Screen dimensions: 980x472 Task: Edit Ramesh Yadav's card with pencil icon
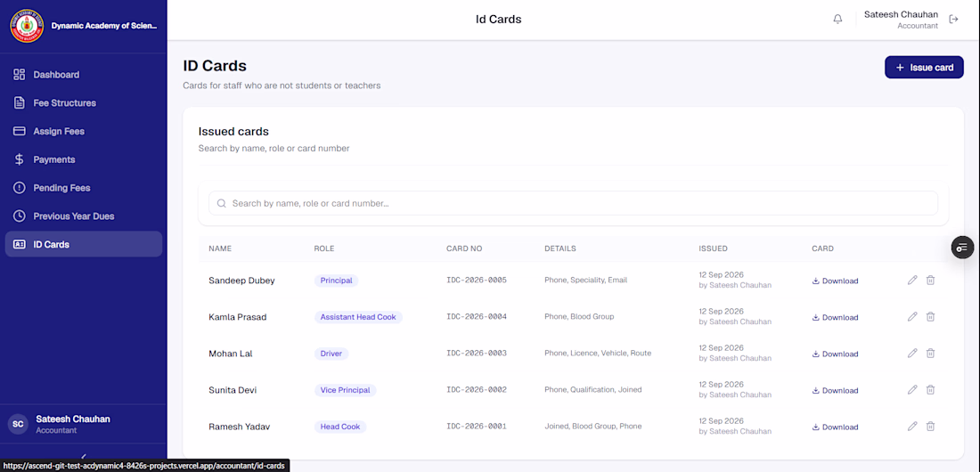912,427
